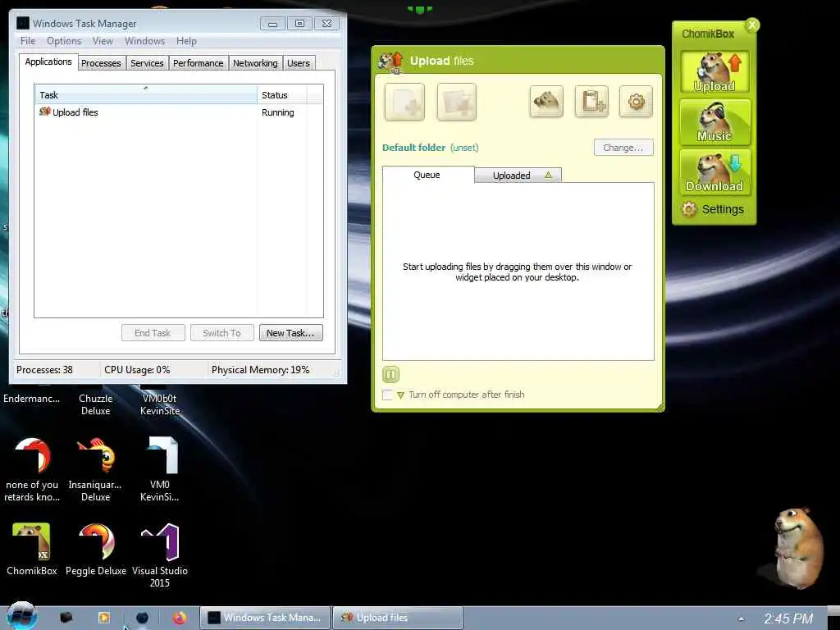Click the Switch To button
The image size is (840, 630).
click(221, 333)
